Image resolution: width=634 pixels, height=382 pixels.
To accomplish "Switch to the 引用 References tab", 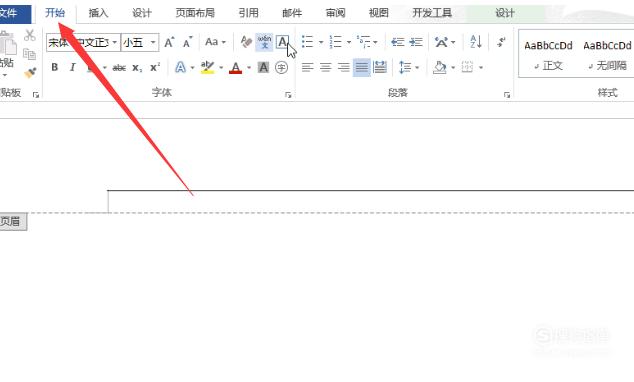I will pos(248,13).
